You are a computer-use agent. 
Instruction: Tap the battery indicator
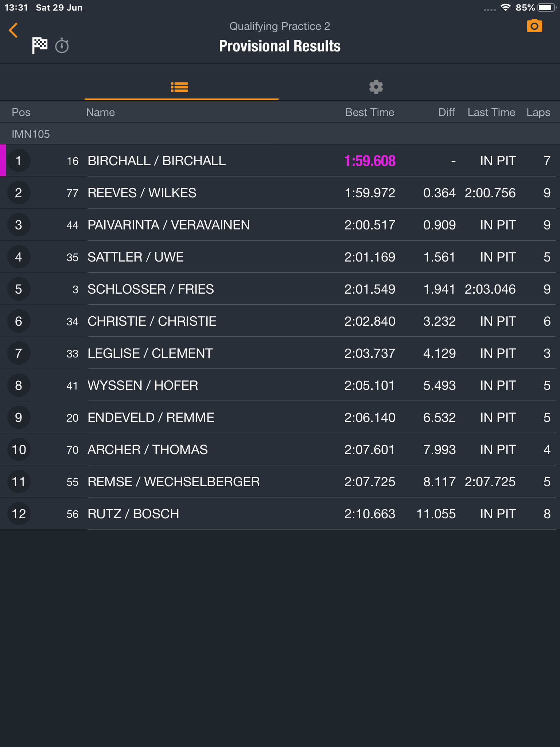[x=547, y=8]
